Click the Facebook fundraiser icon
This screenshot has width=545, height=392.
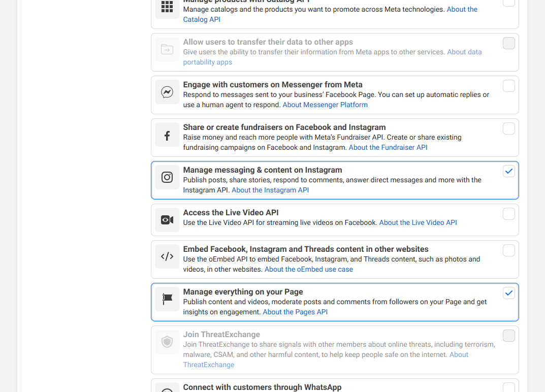[x=167, y=135]
